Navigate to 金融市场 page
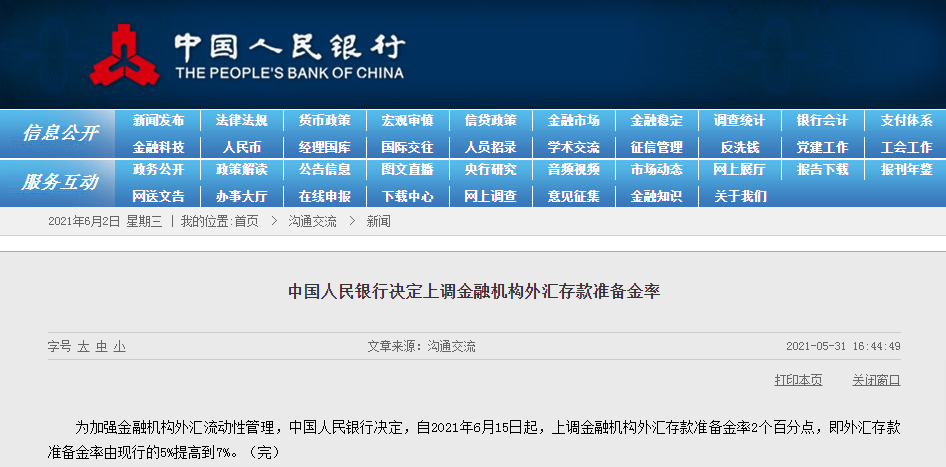 pos(574,121)
